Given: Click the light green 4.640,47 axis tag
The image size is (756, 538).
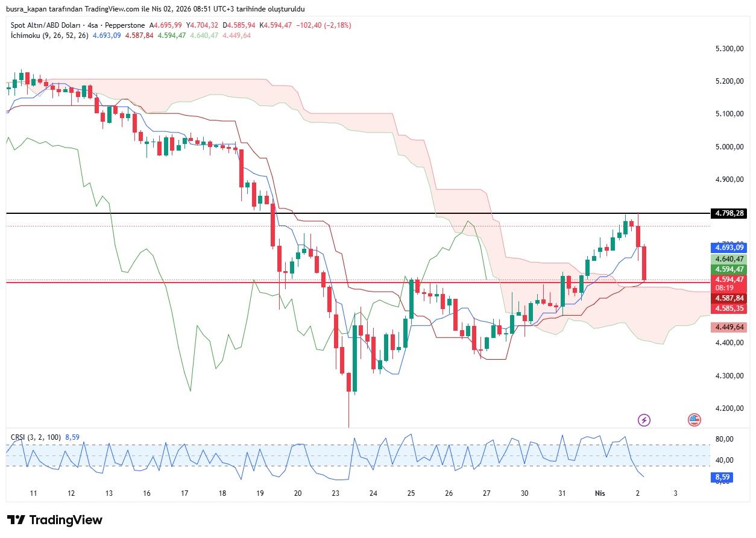Looking at the screenshot, I should [x=729, y=258].
